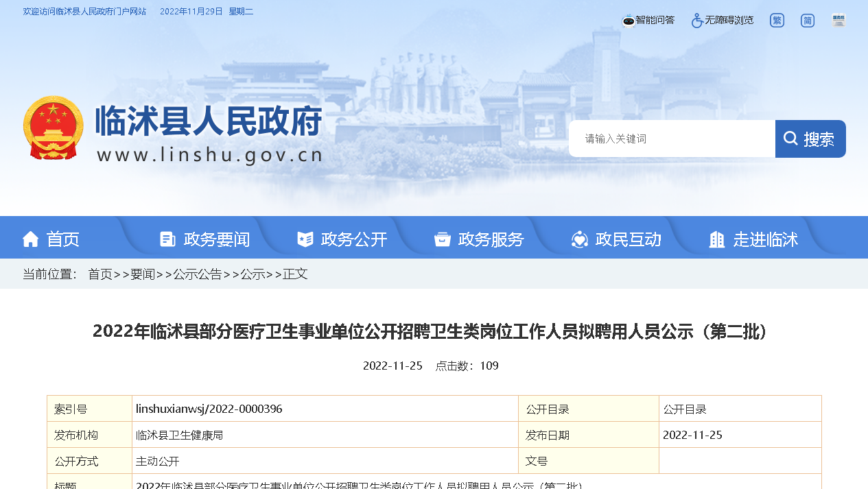Switch to simplified Chinese with 简 icon
This screenshot has width=868, height=489.
(x=808, y=21)
